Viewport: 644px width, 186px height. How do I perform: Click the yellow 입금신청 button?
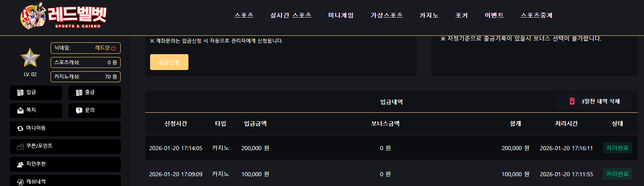(169, 62)
